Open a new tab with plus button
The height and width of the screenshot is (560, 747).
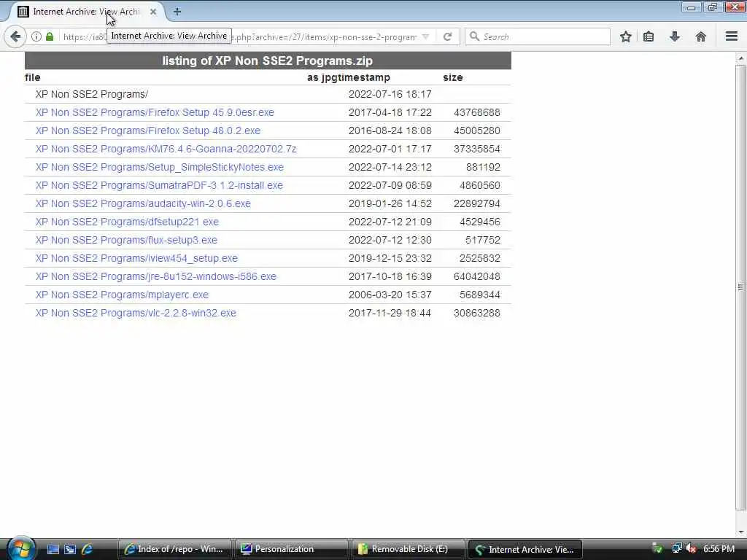point(177,12)
